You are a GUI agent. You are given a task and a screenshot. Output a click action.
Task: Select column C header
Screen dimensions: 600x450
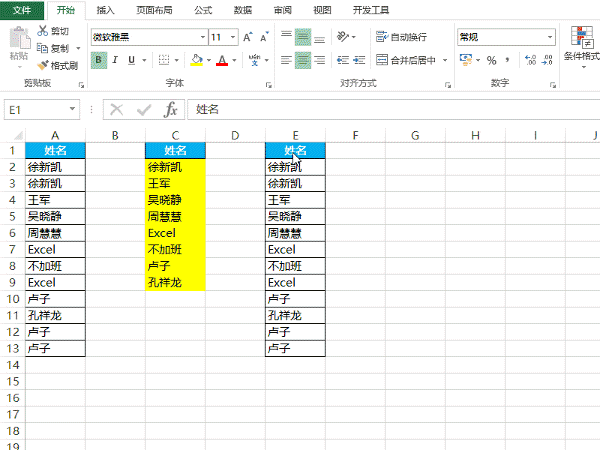point(175,134)
